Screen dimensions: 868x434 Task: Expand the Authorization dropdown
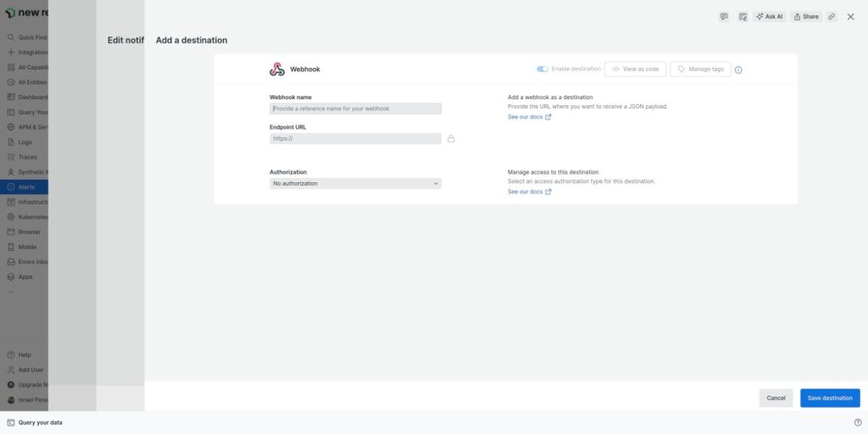point(355,183)
